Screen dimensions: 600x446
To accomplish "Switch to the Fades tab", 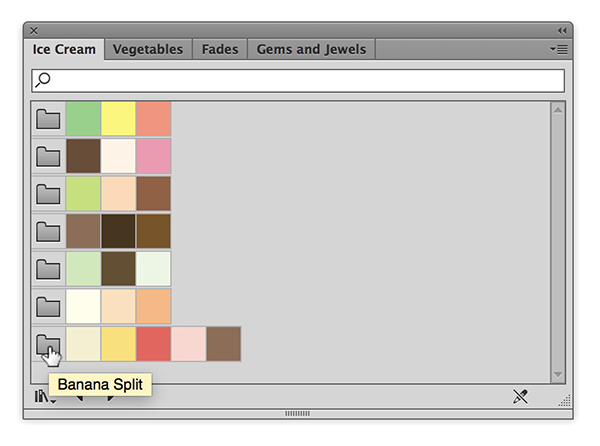I will (x=220, y=49).
